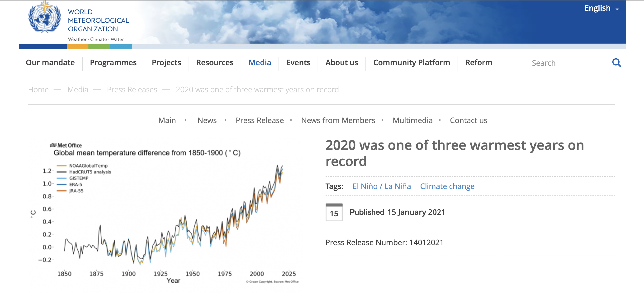
Task: Click the Contact us link
Action: pos(469,120)
